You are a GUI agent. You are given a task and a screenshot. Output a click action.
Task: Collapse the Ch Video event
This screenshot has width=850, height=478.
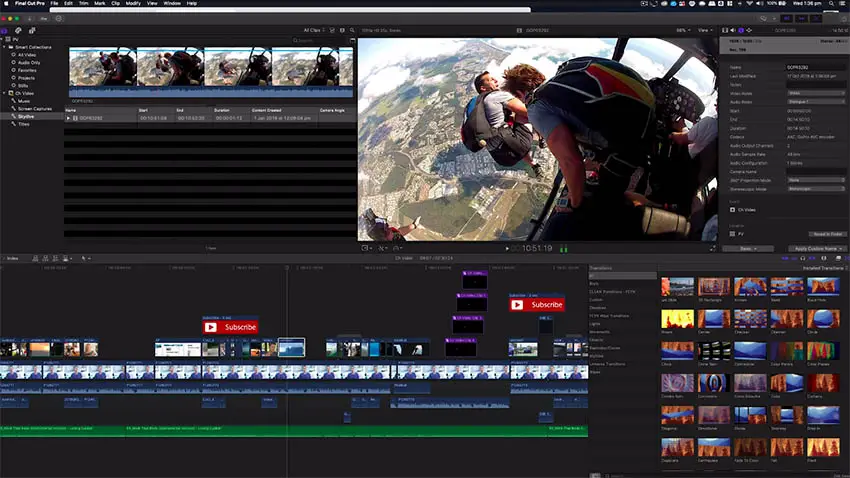coord(4,93)
